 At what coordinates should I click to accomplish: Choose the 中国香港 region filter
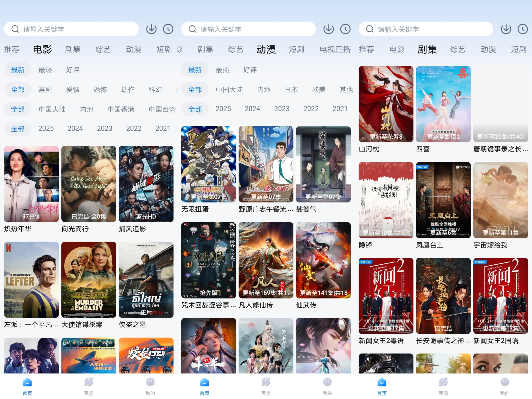(121, 109)
